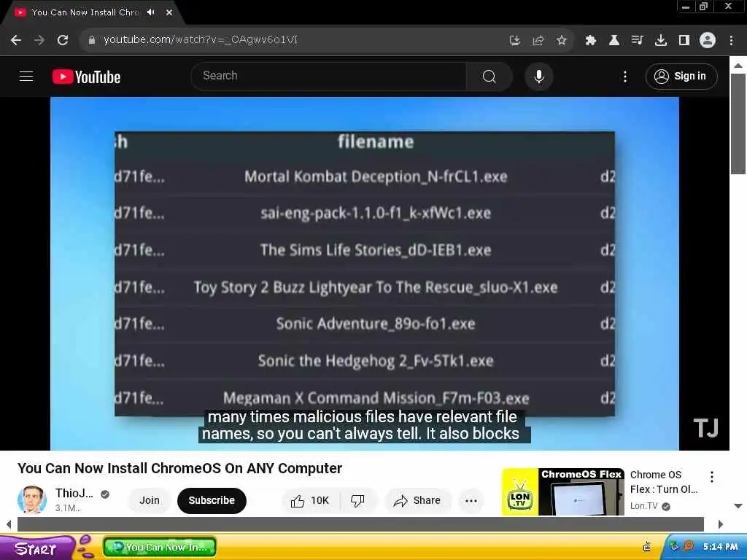The height and width of the screenshot is (560, 747).
Task: Click the share page icon in address bar
Action: (538, 41)
